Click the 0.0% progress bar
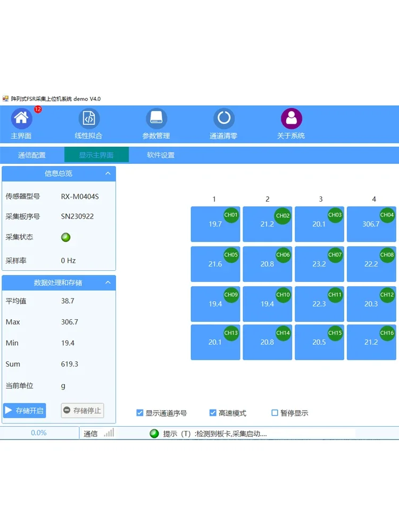Image resolution: width=399 pixels, height=532 pixels. pos(39,433)
